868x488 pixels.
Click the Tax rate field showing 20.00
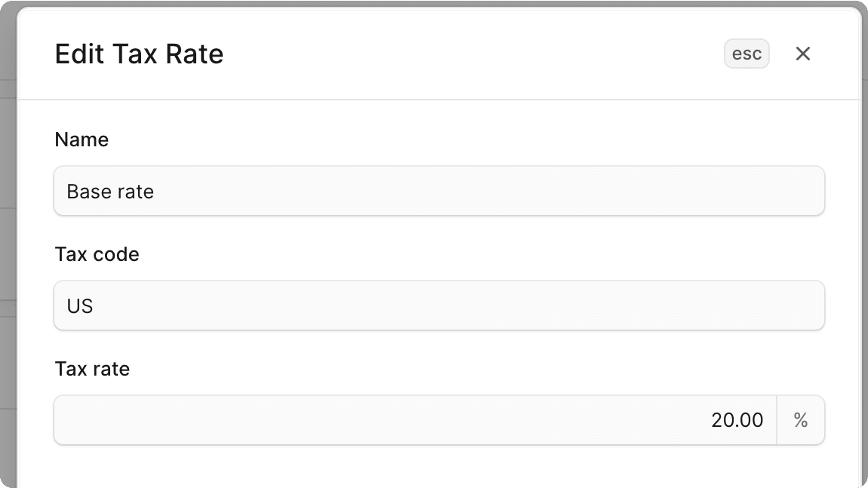click(414, 420)
